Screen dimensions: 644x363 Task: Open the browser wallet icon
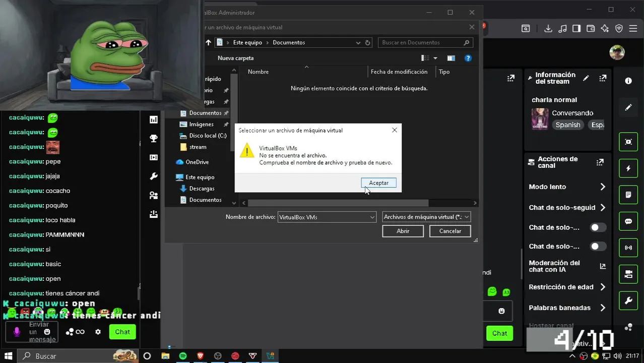coord(591,29)
